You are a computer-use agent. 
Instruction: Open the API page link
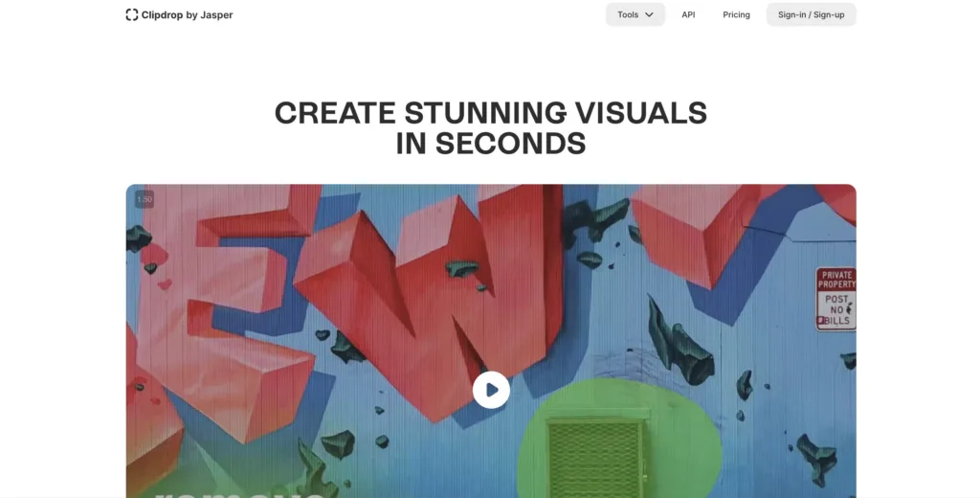tap(688, 14)
